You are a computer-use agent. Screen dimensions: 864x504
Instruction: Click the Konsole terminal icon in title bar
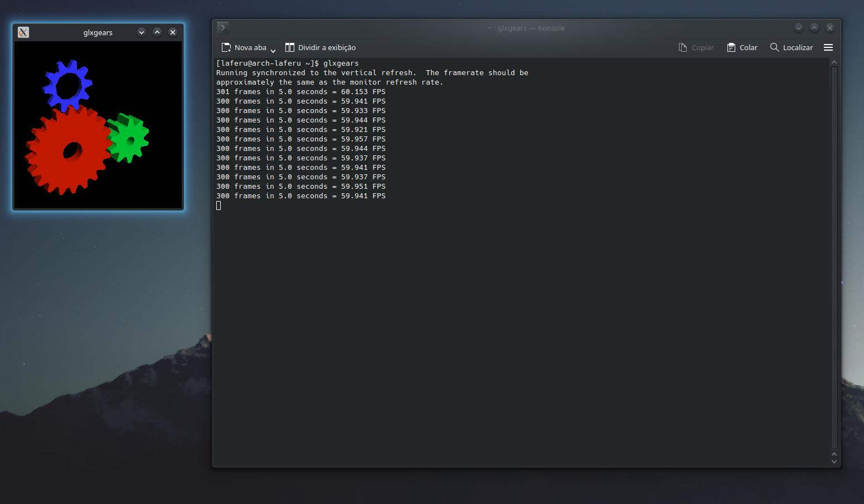pyautogui.click(x=223, y=27)
